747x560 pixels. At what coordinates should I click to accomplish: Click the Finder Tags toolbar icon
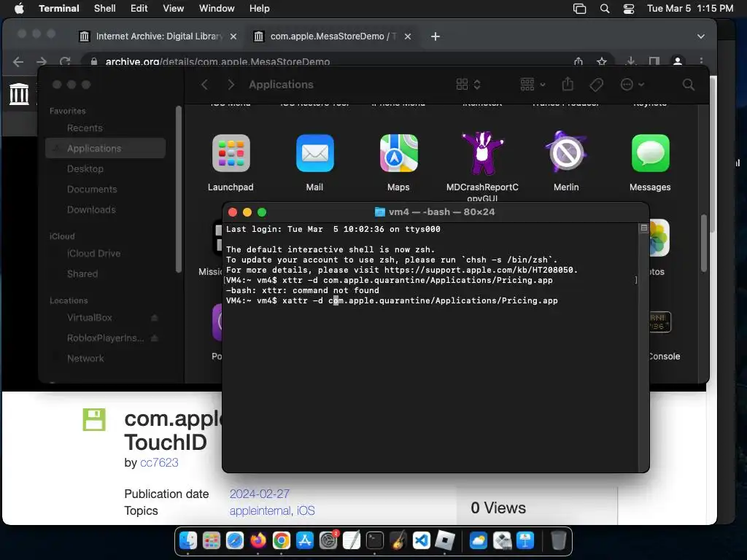596,85
